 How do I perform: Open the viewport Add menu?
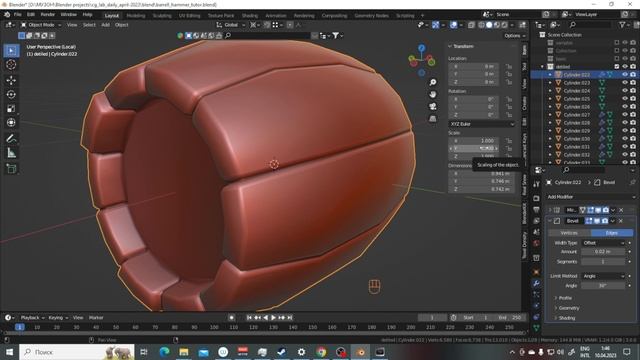coord(105,25)
